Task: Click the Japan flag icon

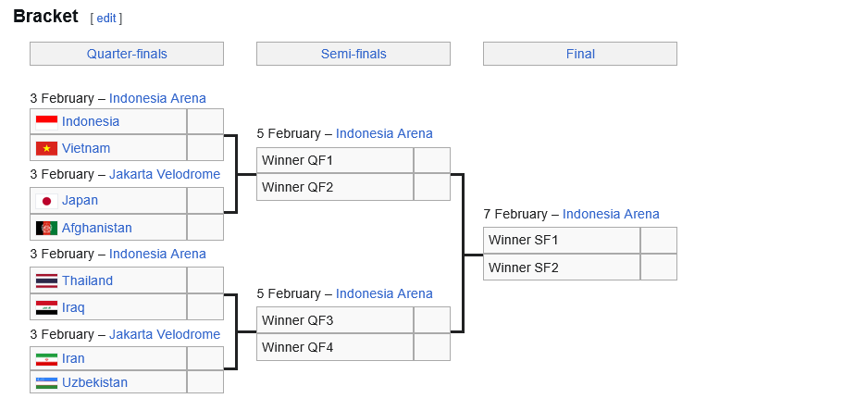Action: click(x=46, y=201)
